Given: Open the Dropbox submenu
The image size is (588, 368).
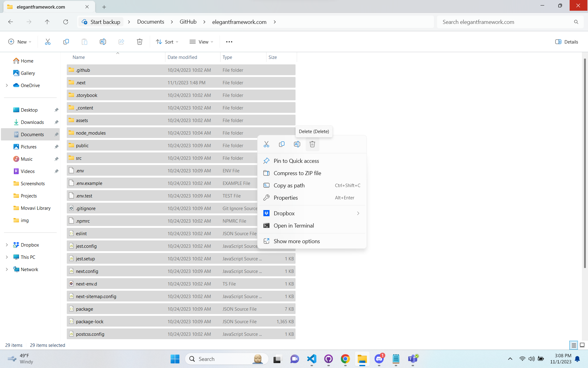Looking at the screenshot, I should point(312,213).
